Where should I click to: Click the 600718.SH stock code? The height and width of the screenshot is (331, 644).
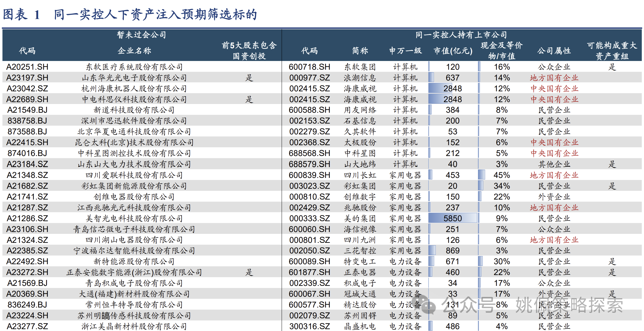coord(309,67)
